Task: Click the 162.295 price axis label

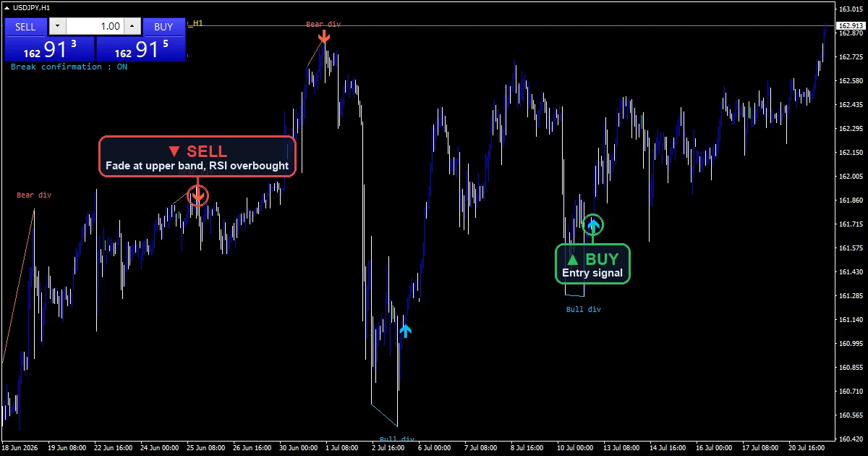Action: click(x=851, y=129)
